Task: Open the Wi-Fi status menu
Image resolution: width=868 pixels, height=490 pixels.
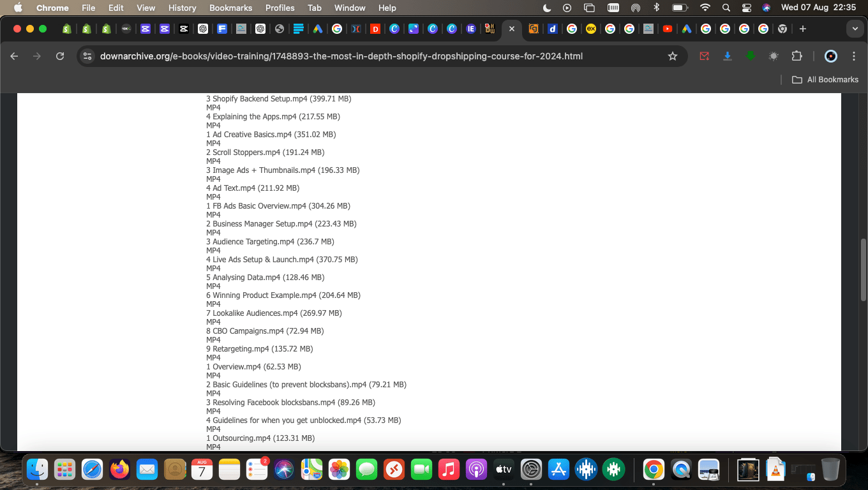Action: point(705,8)
